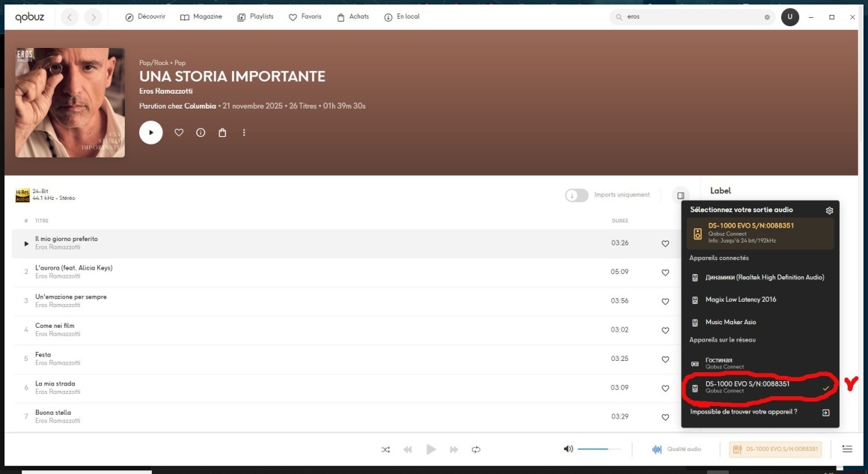This screenshot has height=474, width=868.
Task: Click the Una Storia Importante album cover
Action: (x=70, y=103)
